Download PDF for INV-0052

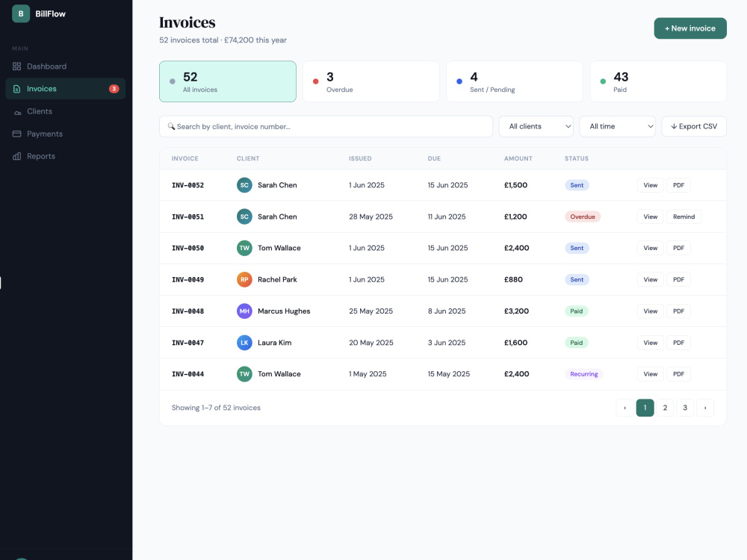pos(678,185)
